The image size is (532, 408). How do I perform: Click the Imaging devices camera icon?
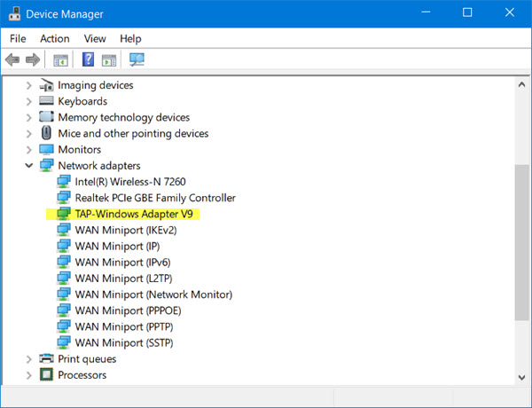tap(46, 85)
